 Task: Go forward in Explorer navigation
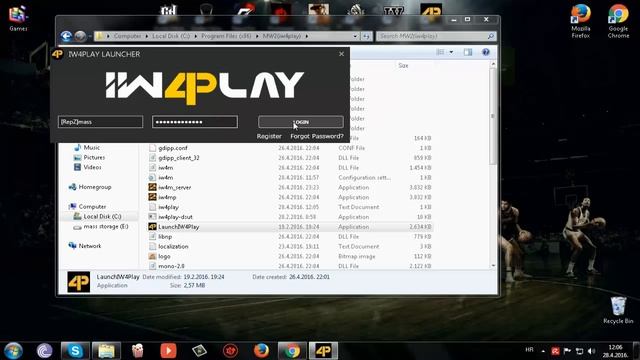(x=80, y=36)
